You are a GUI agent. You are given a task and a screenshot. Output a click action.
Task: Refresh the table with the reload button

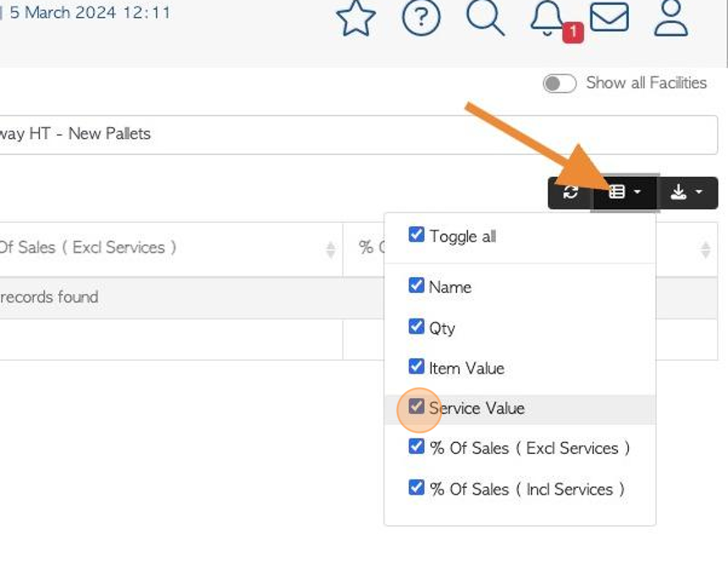(x=571, y=192)
